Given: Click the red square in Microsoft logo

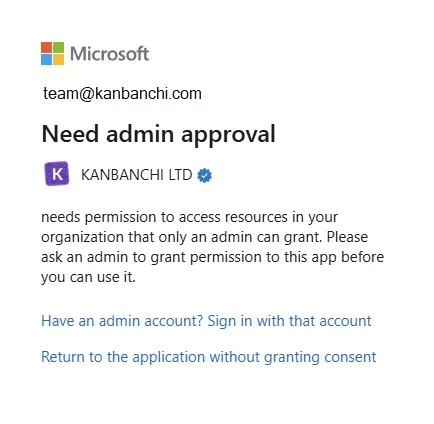Looking at the screenshot, I should point(46,47).
